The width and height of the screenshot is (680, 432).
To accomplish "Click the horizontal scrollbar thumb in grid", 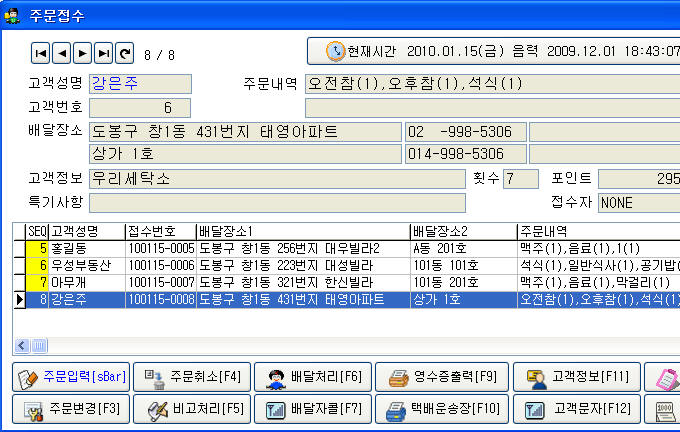I will [x=39, y=346].
